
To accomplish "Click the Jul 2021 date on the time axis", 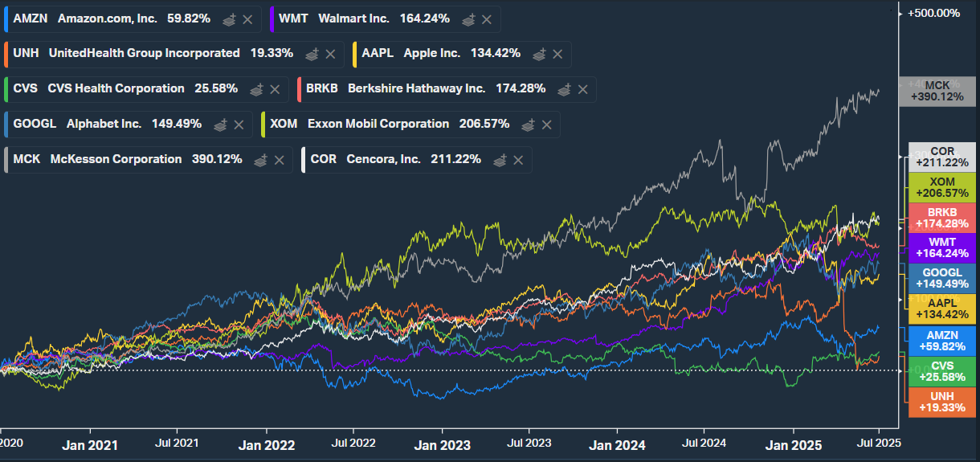I will click(177, 443).
